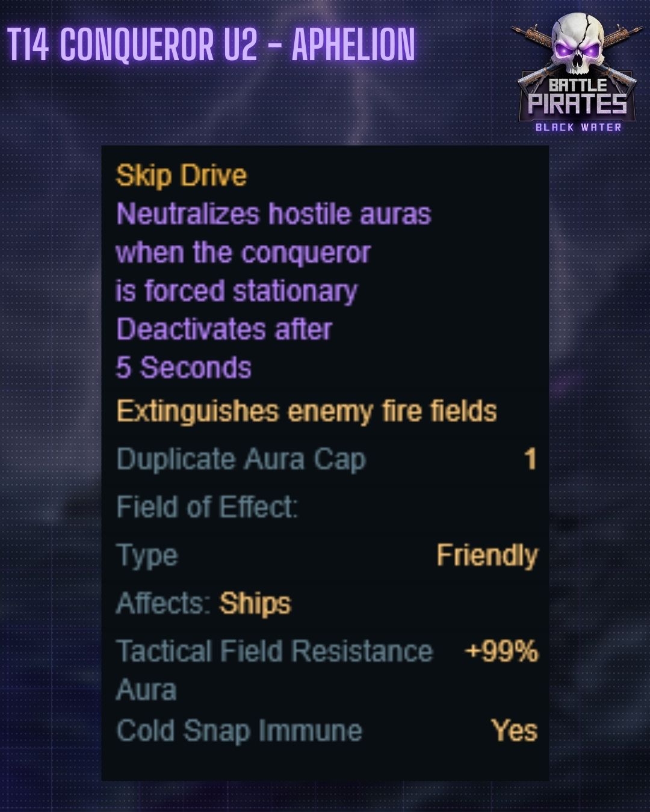
Task: Click the "5 Seconds" duration text
Action: (x=184, y=368)
